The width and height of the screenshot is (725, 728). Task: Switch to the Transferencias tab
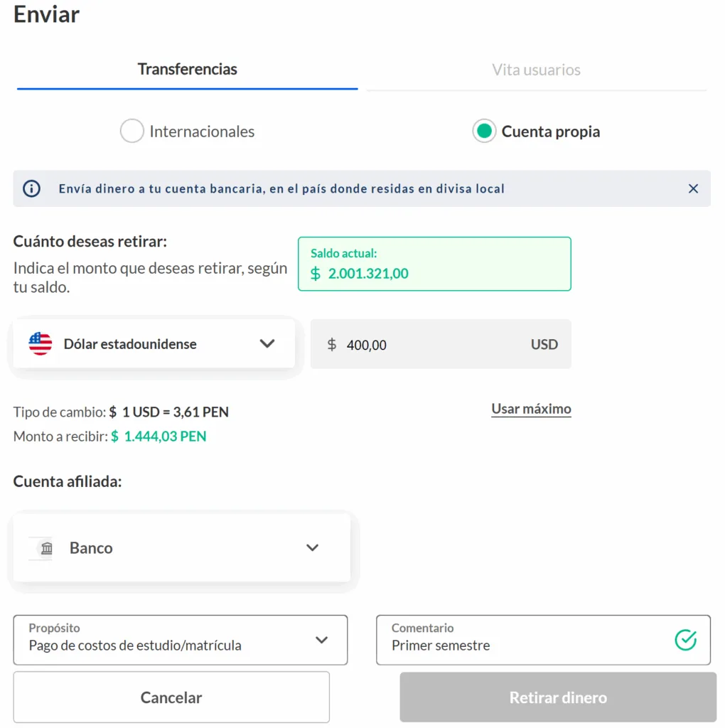point(188,70)
